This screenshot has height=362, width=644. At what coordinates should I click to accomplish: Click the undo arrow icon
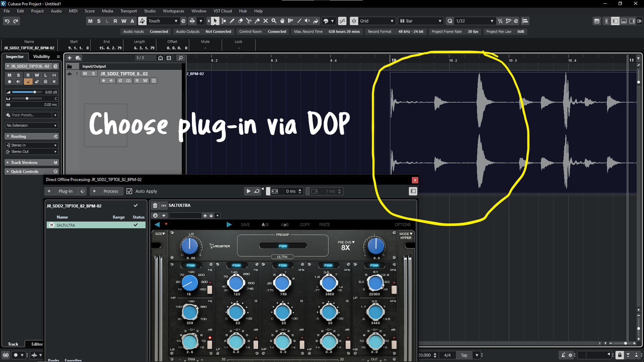coord(7,21)
